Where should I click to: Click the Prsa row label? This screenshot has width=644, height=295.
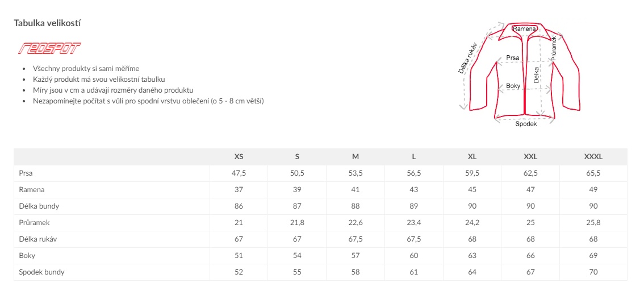[x=26, y=173]
